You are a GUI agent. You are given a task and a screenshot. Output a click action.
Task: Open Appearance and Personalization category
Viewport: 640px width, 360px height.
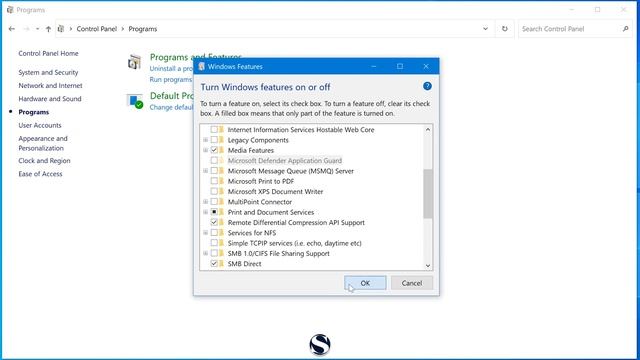[x=43, y=143]
